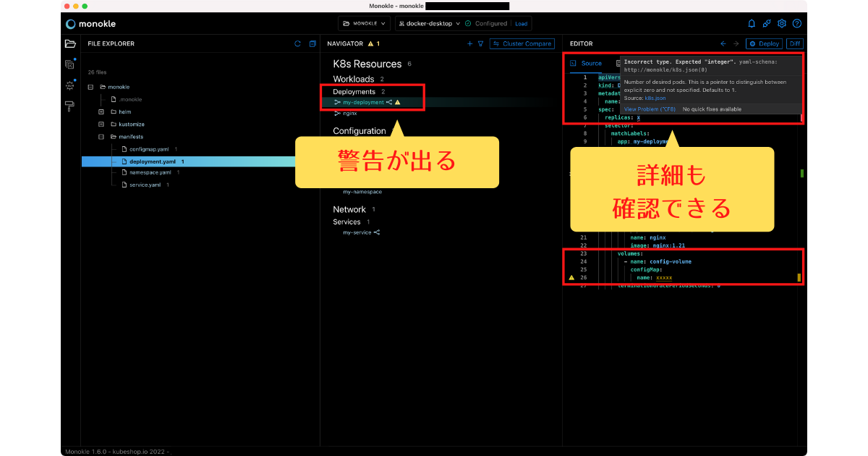
Task: Click the Deployments subsection heading
Action: (x=354, y=92)
